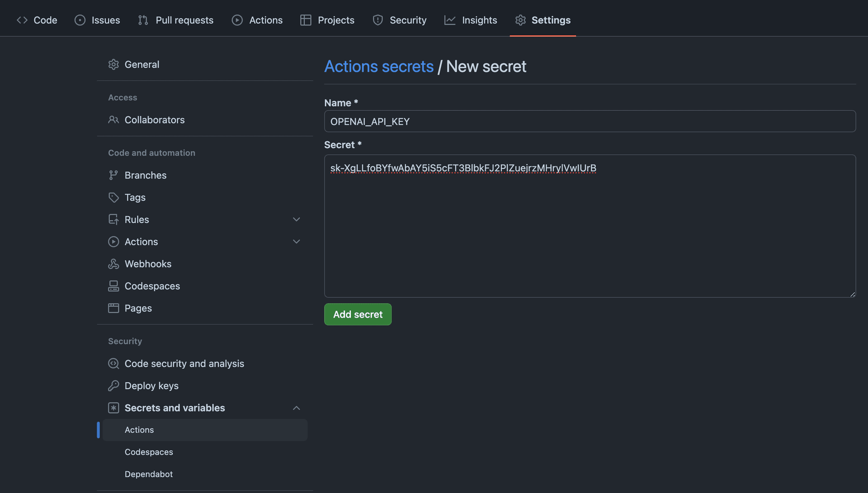
Task: Click the Deploy keys key icon
Action: click(x=113, y=386)
